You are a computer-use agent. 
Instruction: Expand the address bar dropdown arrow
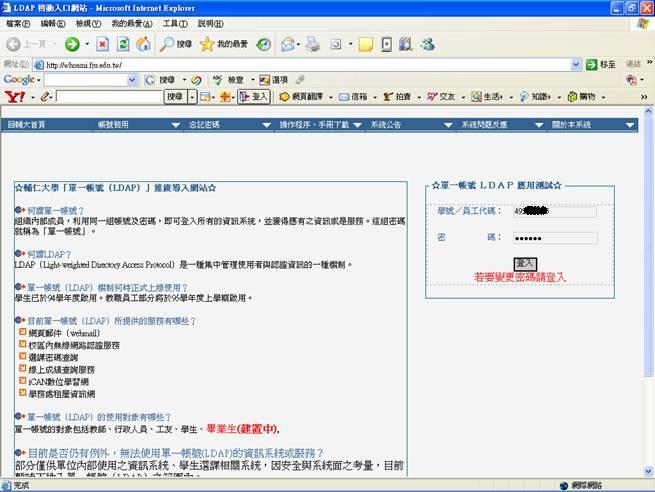click(576, 65)
